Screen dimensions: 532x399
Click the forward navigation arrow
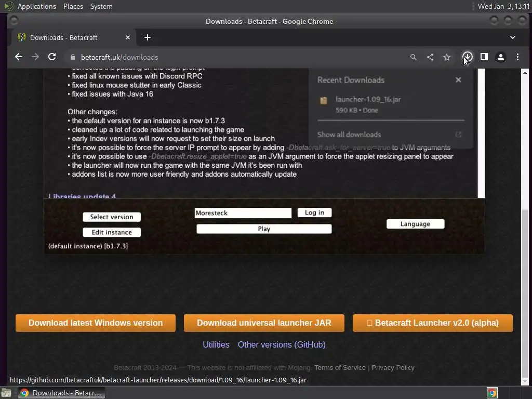click(35, 57)
